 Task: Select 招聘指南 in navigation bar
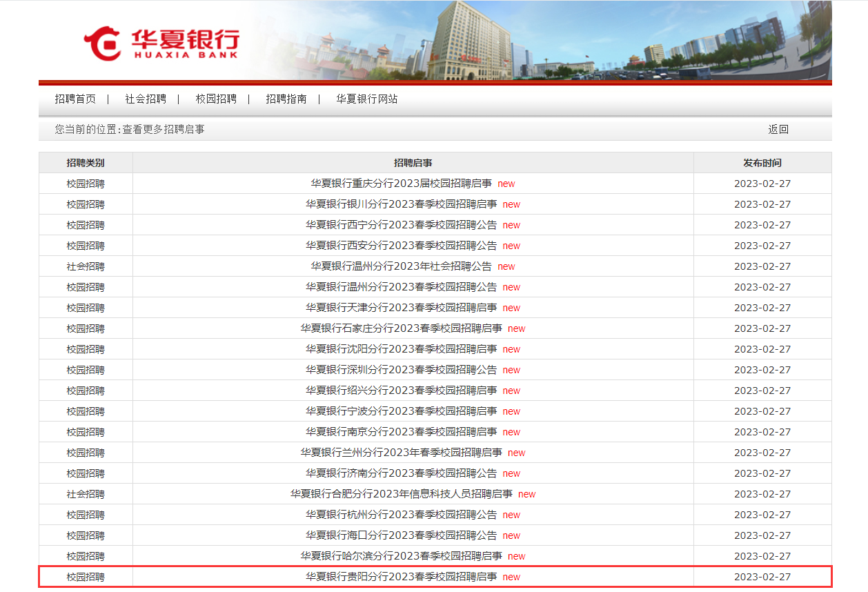(286, 99)
